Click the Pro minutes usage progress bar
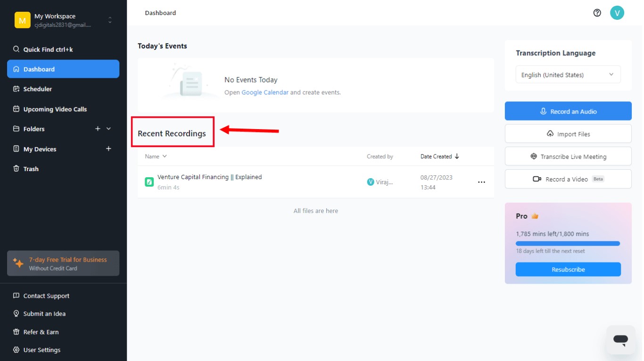This screenshot has height=361, width=644. tap(568, 243)
